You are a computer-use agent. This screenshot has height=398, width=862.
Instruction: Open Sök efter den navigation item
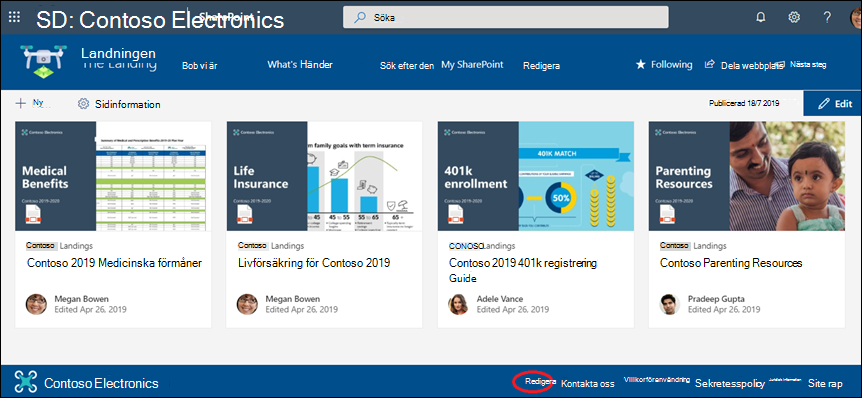[x=407, y=65]
